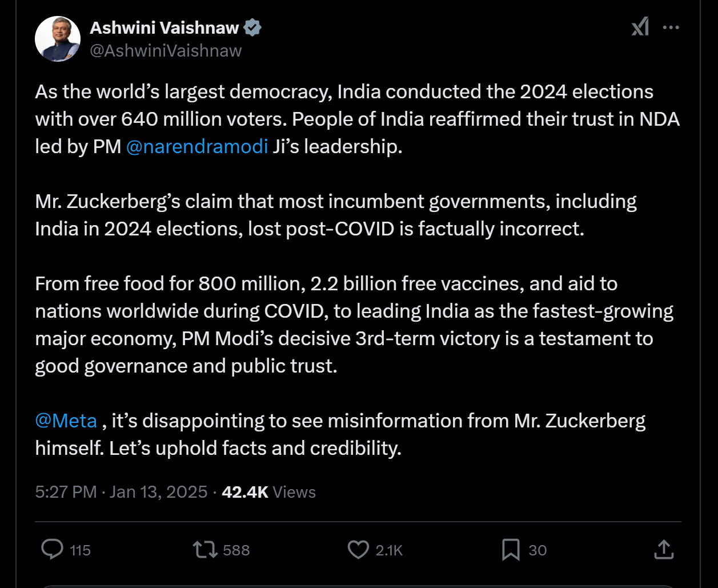Click the paragraph about Mr. Zuckerberg's claim

tap(336, 215)
